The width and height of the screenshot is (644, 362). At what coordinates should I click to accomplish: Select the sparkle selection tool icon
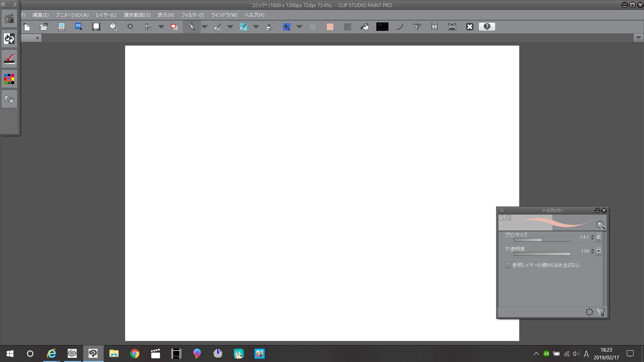coord(130,27)
